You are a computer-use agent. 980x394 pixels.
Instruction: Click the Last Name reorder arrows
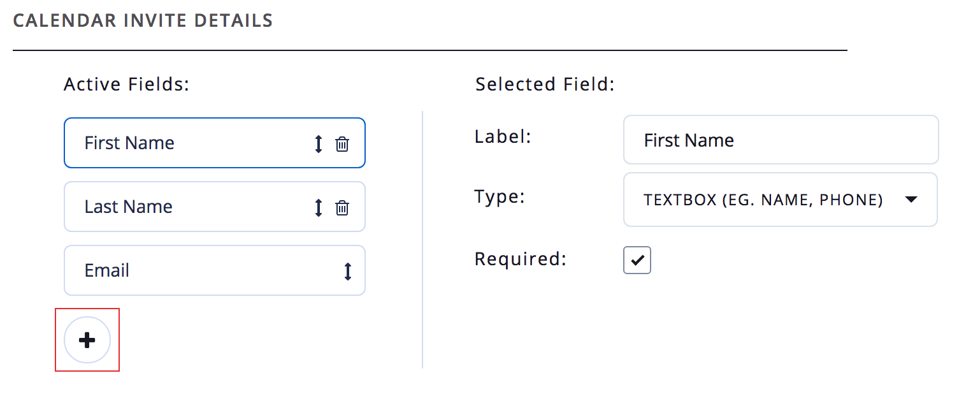point(319,208)
